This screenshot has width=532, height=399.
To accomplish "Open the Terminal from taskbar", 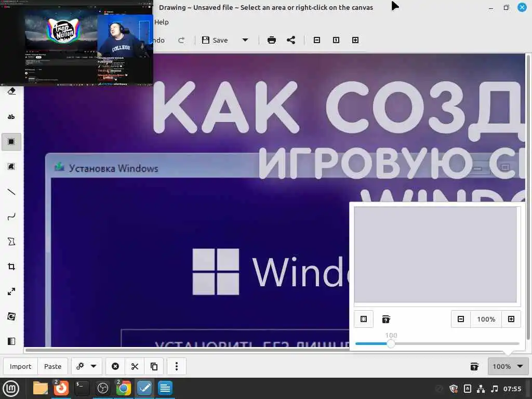I will click(82, 388).
